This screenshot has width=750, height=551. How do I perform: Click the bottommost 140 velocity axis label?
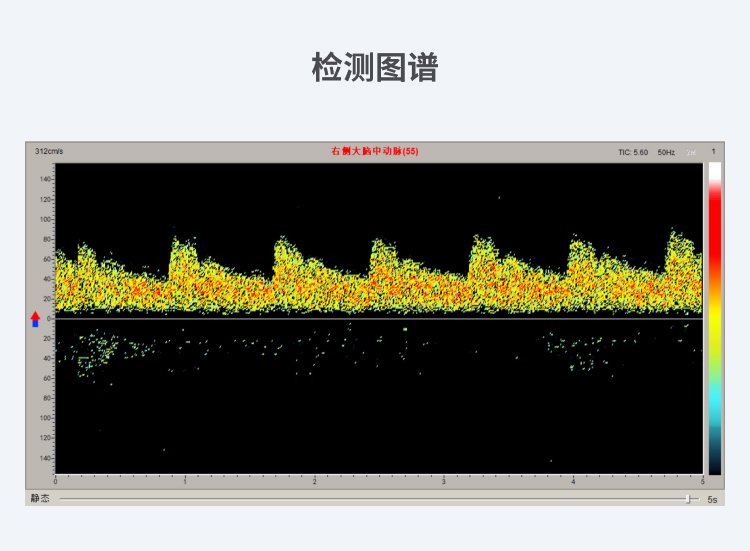point(45,458)
